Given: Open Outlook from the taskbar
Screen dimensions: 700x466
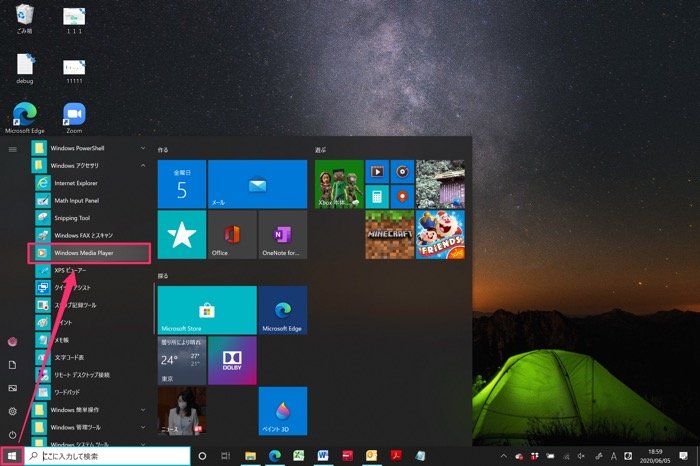Looking at the screenshot, I should [371, 456].
